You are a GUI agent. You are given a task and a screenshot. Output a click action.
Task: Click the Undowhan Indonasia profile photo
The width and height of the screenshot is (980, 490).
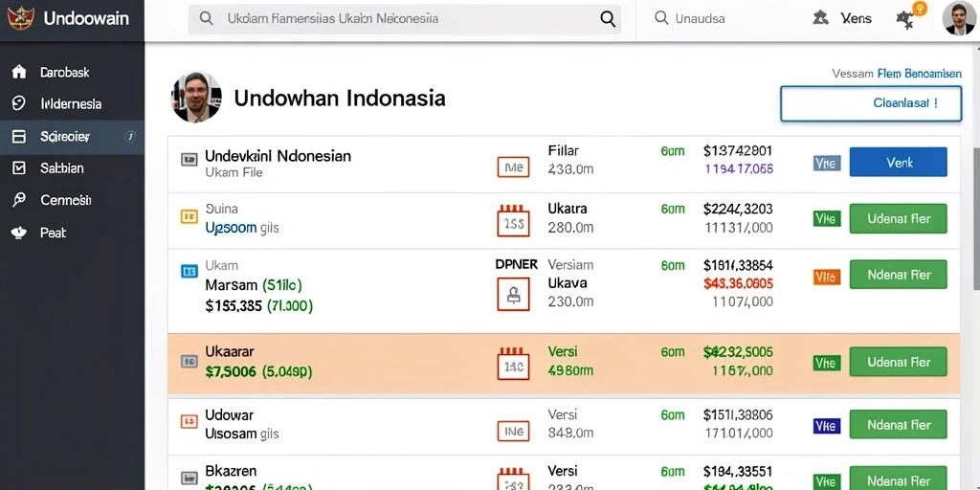[196, 97]
